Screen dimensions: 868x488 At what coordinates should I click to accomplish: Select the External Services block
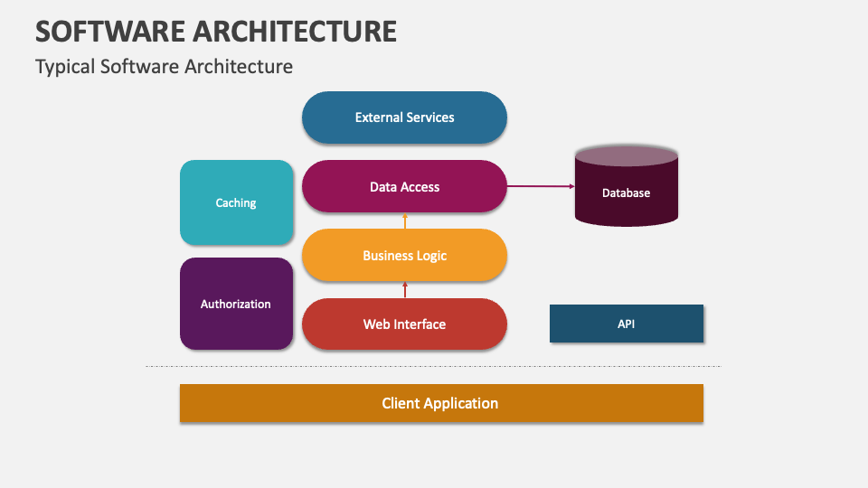click(404, 117)
